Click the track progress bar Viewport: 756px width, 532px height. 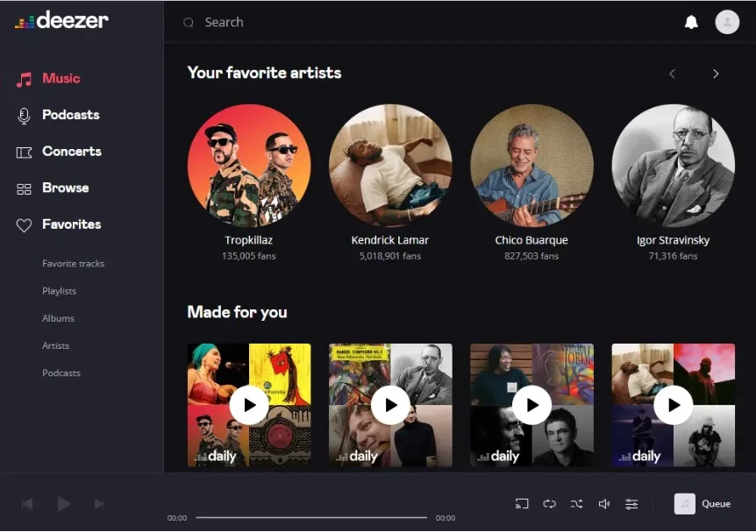pyautogui.click(x=311, y=518)
